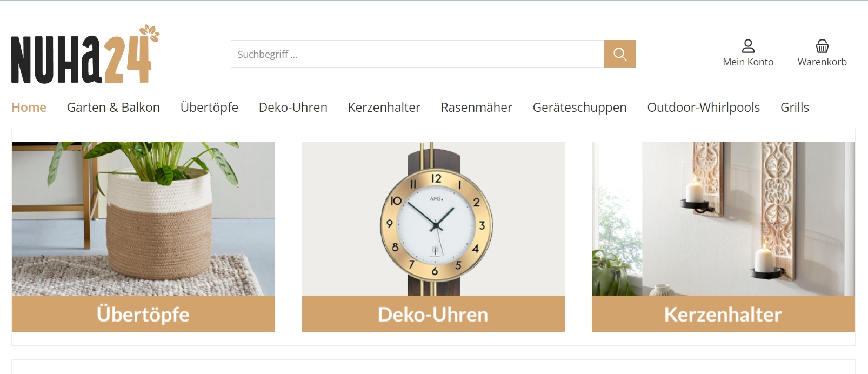Open the Übertöpfe banner label

[143, 314]
